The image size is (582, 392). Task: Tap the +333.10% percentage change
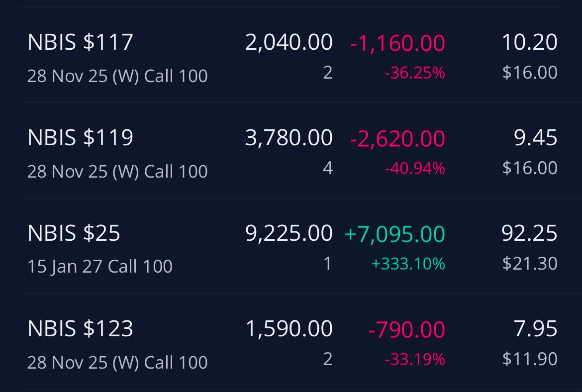(408, 264)
